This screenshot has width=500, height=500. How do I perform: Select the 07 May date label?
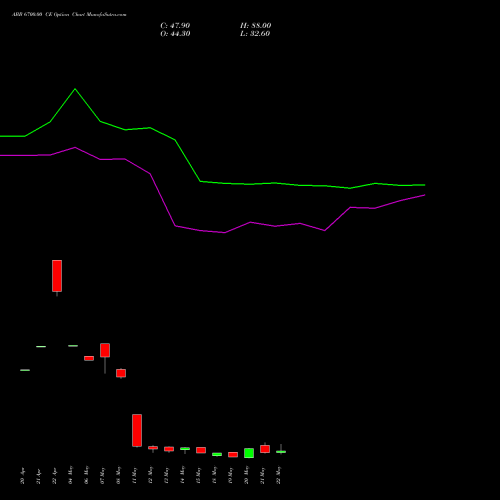(102, 475)
